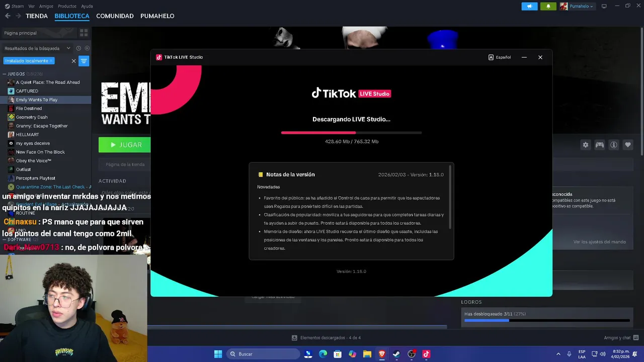Open Microsoft Edge from taskbar
This screenshot has width=644, height=362.
pyautogui.click(x=323, y=354)
